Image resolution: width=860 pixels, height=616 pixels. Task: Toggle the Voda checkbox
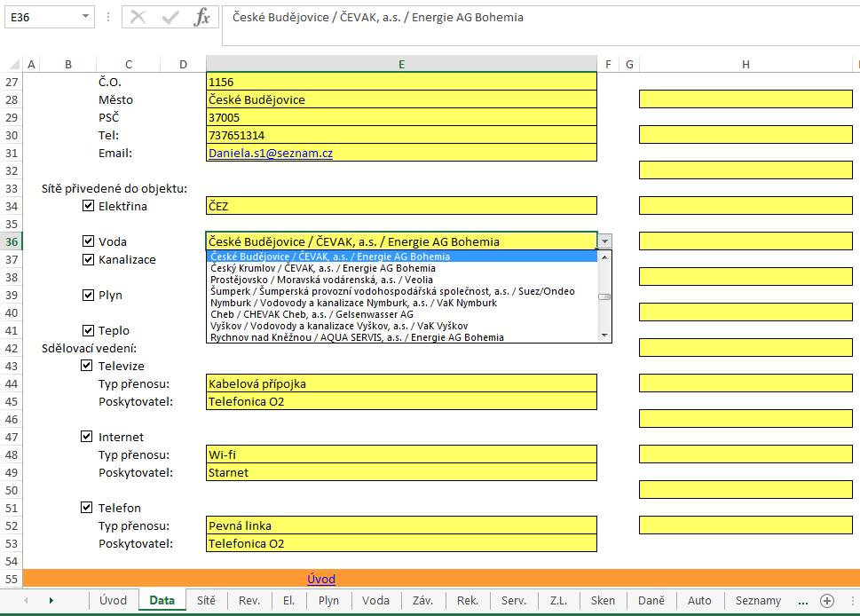pyautogui.click(x=88, y=241)
